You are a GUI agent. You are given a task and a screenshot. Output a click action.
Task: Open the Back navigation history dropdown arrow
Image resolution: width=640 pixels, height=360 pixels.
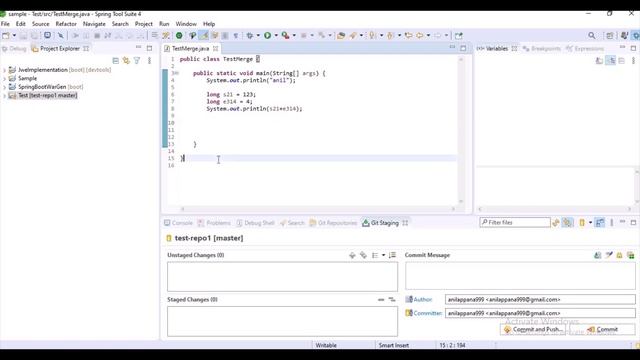pos(428,36)
